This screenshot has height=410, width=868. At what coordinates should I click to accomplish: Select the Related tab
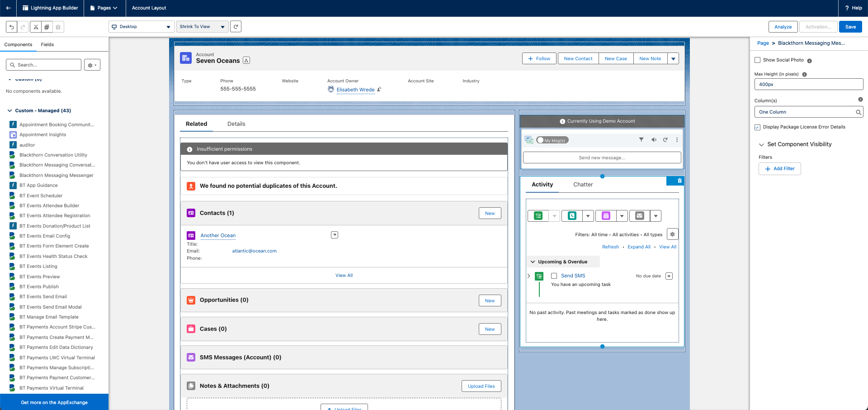coord(197,124)
